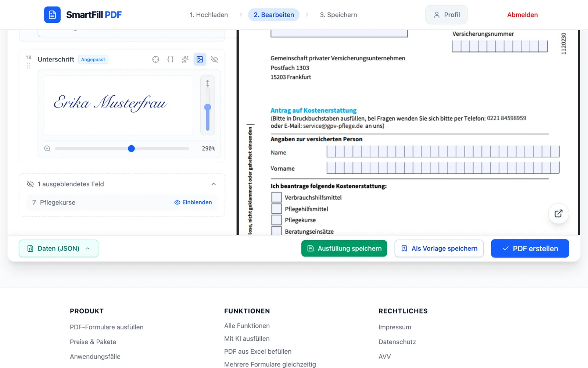Open the Datenschutz footer link
The width and height of the screenshot is (588, 368).
coord(397,342)
